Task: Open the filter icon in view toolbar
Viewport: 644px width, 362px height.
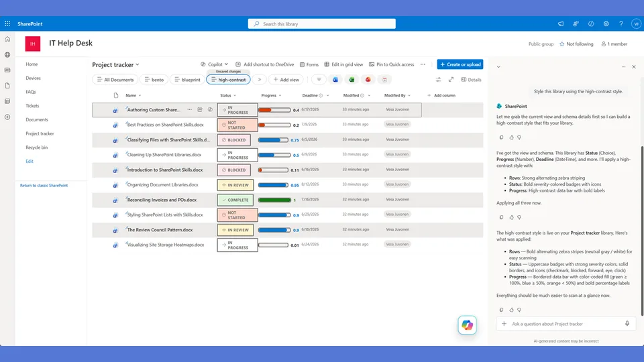Action: 319,80
